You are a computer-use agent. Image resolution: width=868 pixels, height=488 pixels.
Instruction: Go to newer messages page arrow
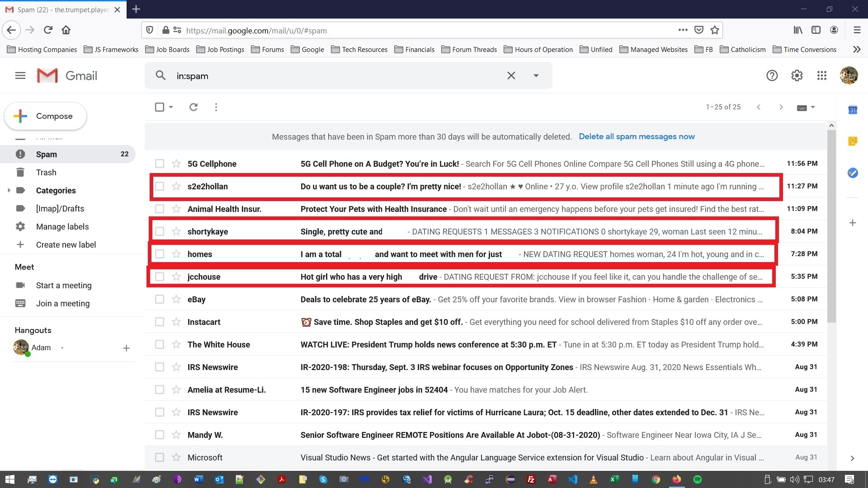[759, 107]
